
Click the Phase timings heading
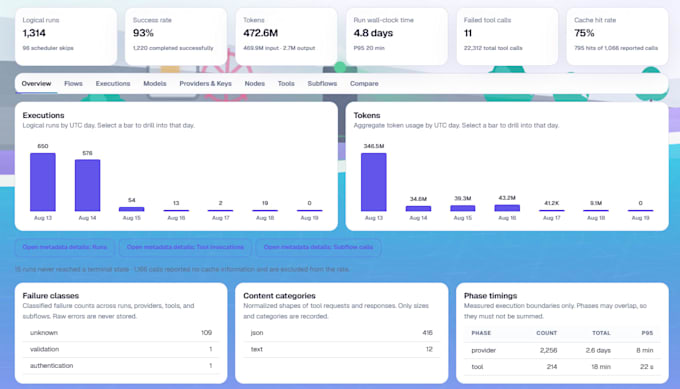tap(490, 296)
